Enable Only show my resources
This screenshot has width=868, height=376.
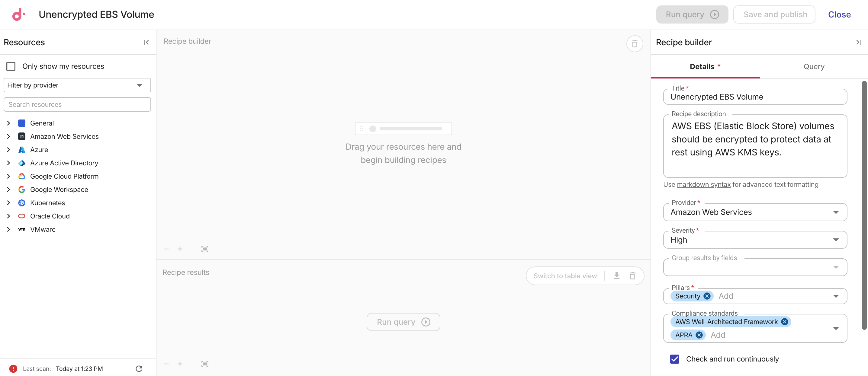11,66
